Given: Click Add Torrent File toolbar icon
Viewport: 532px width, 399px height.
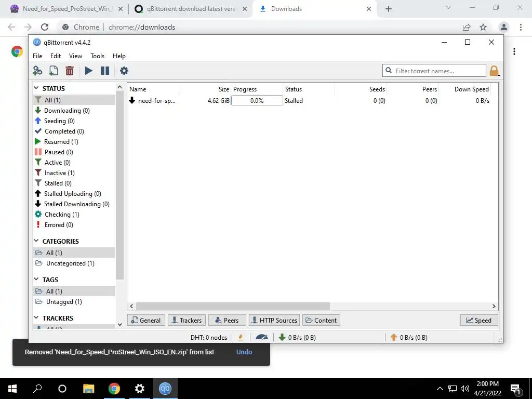Looking at the screenshot, I should point(54,71).
